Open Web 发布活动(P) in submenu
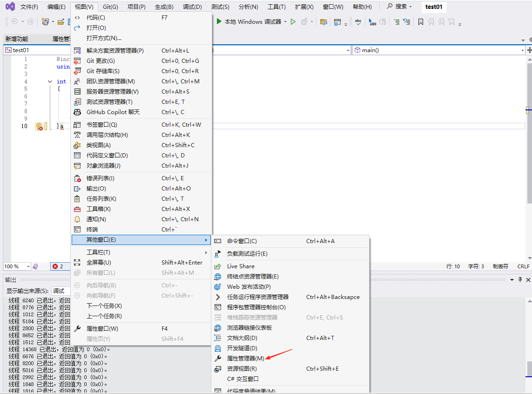Viewport: 532px width, 394px height. tap(290, 287)
